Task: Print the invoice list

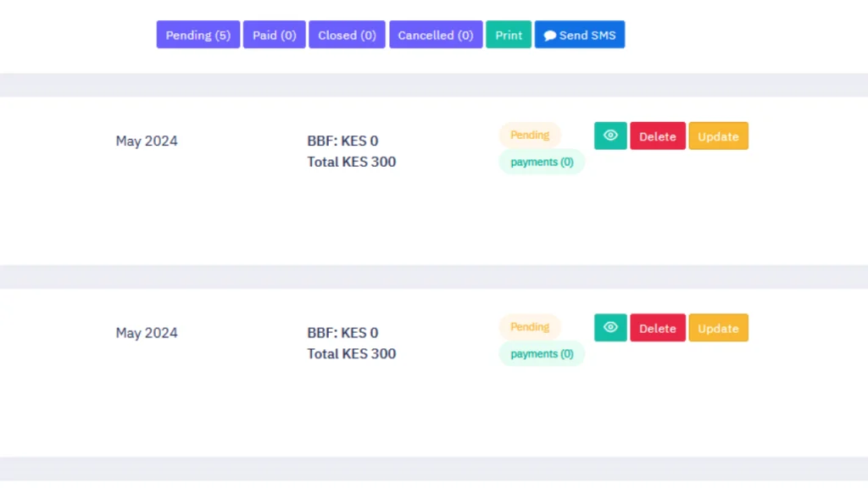Action: (509, 35)
